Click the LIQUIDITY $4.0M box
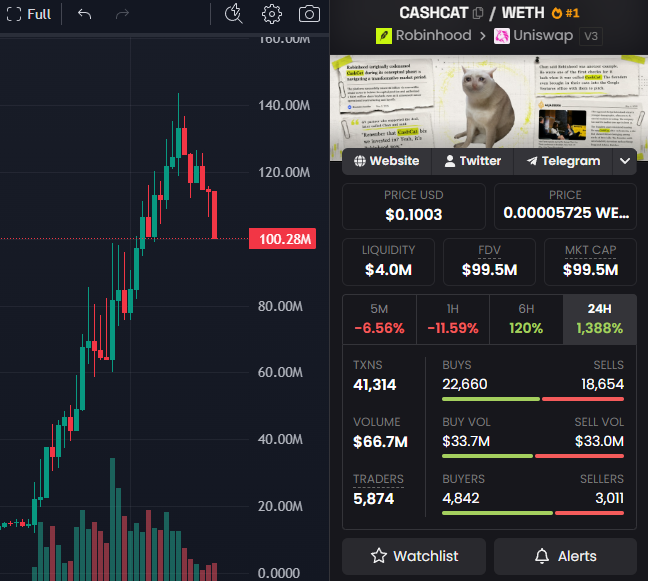 point(388,262)
